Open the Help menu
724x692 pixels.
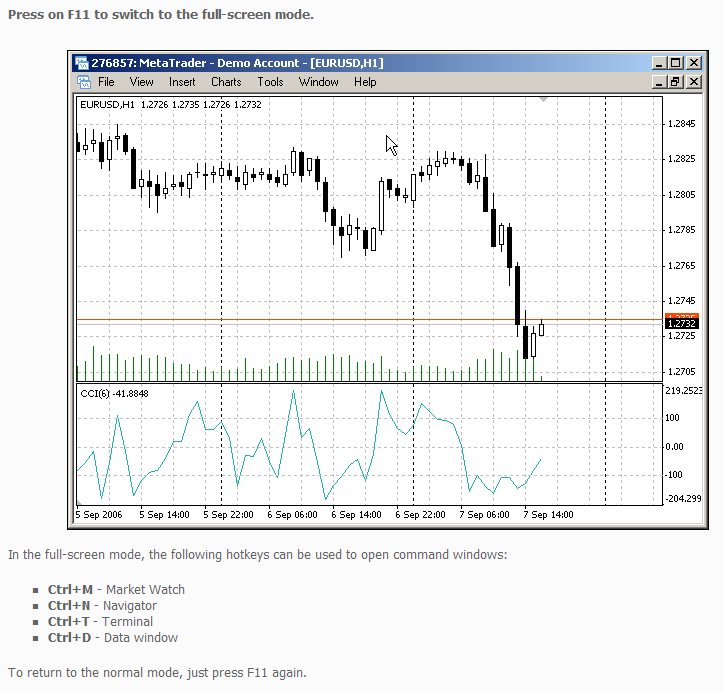point(365,82)
